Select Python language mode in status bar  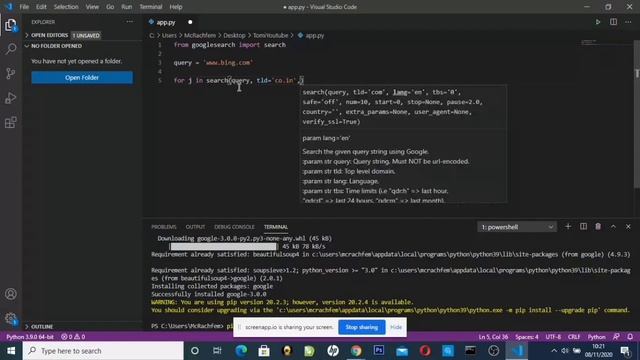(596, 337)
